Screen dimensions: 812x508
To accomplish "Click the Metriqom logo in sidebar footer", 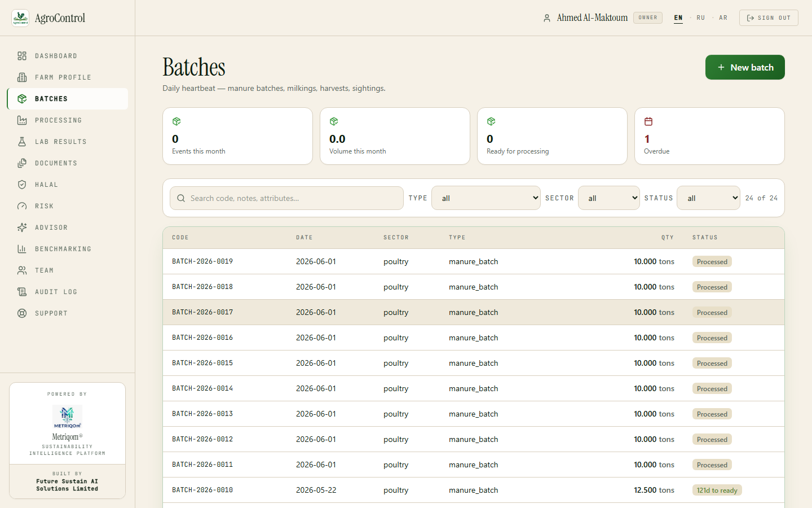I will (67, 417).
